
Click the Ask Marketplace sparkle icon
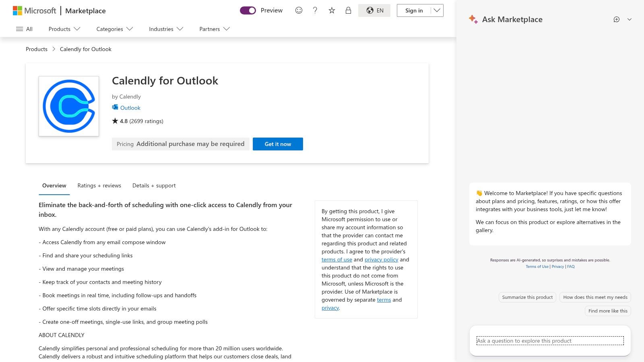click(473, 19)
